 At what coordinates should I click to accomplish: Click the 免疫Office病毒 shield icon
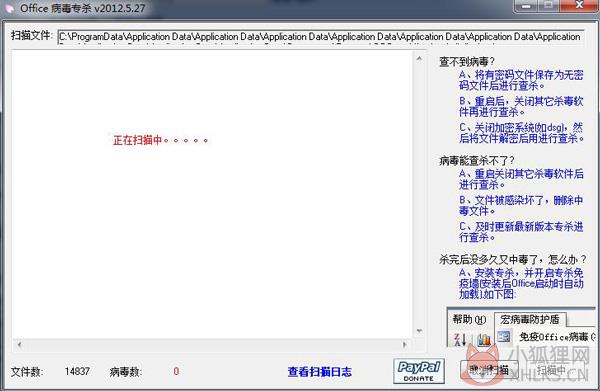pos(504,337)
